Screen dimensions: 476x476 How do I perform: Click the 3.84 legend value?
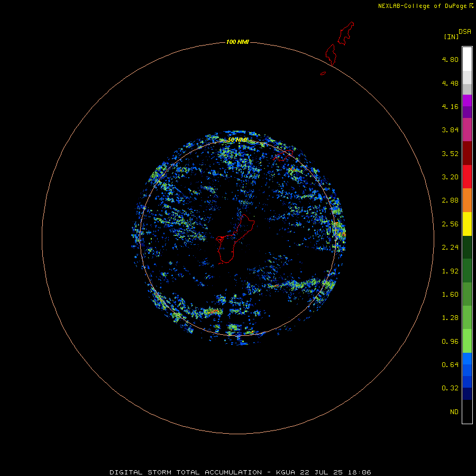click(450, 130)
